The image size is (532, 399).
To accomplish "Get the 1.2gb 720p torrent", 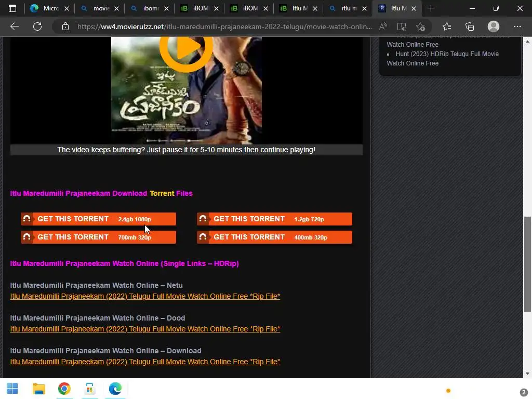I will tap(274, 219).
